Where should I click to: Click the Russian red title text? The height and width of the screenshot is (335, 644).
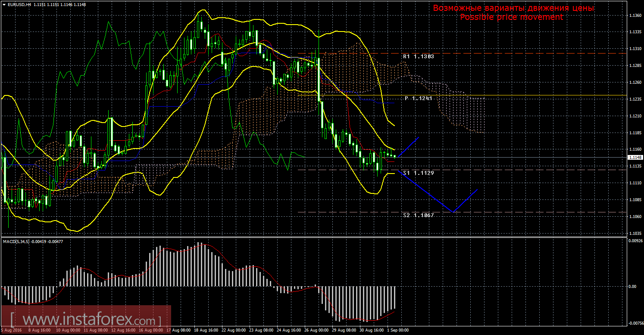(513, 8)
